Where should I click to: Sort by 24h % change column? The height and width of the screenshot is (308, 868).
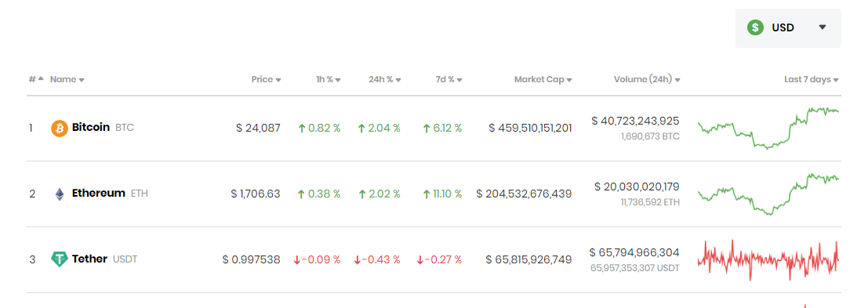[385, 80]
